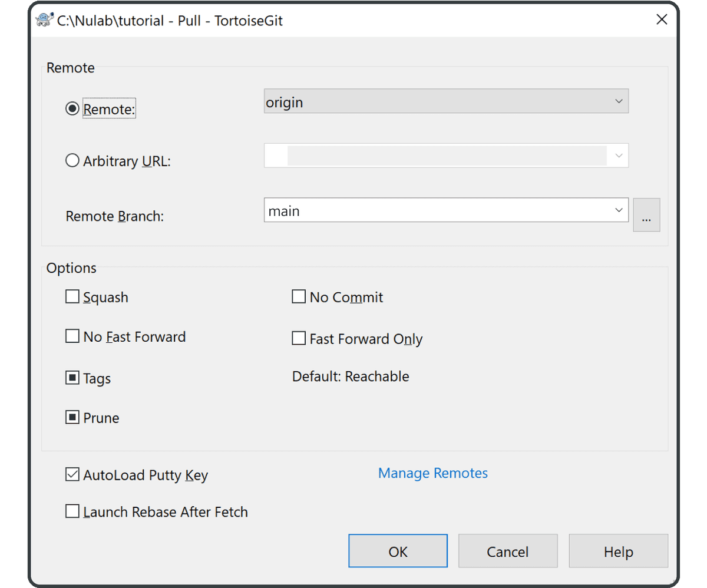
Task: Confirm the pull with OK
Action: [398, 551]
